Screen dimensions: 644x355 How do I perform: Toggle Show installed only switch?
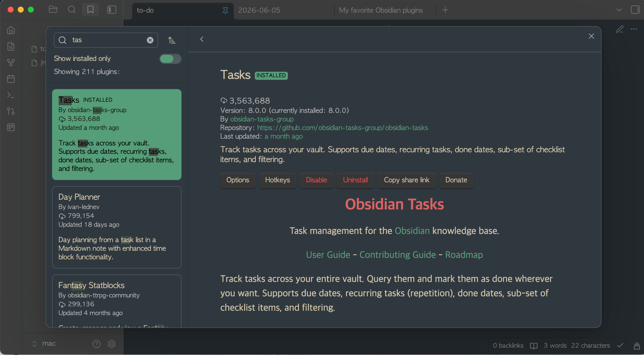tap(170, 59)
